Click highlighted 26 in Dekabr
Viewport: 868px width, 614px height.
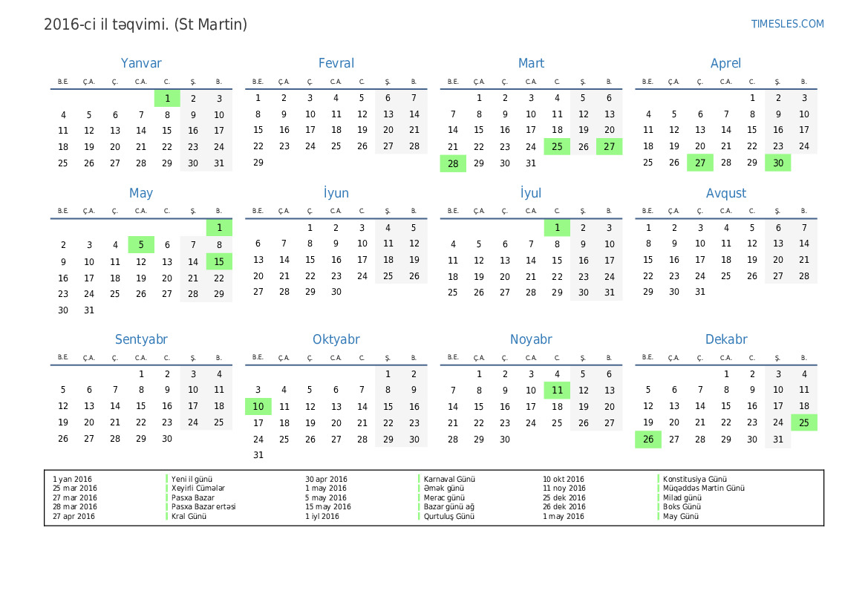[647, 440]
